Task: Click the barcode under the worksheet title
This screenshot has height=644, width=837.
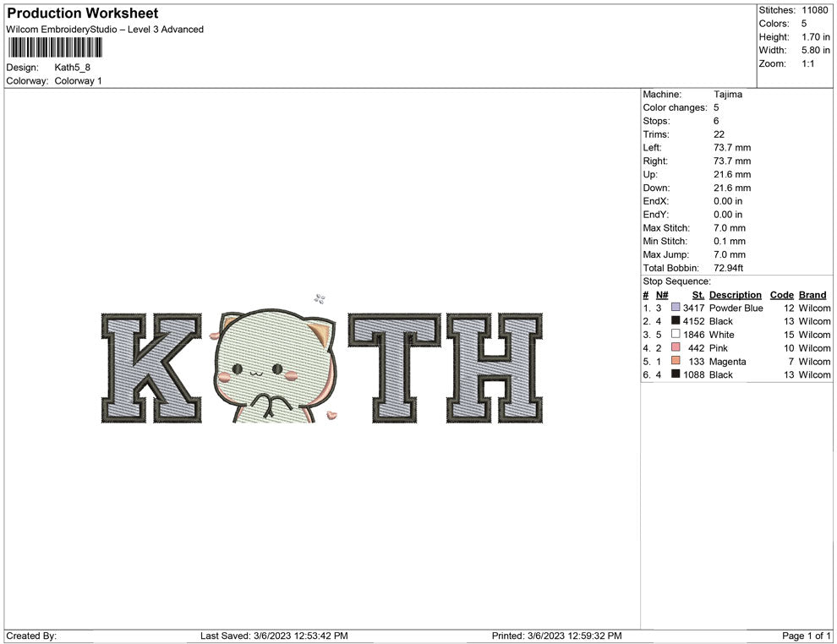Action: point(55,47)
